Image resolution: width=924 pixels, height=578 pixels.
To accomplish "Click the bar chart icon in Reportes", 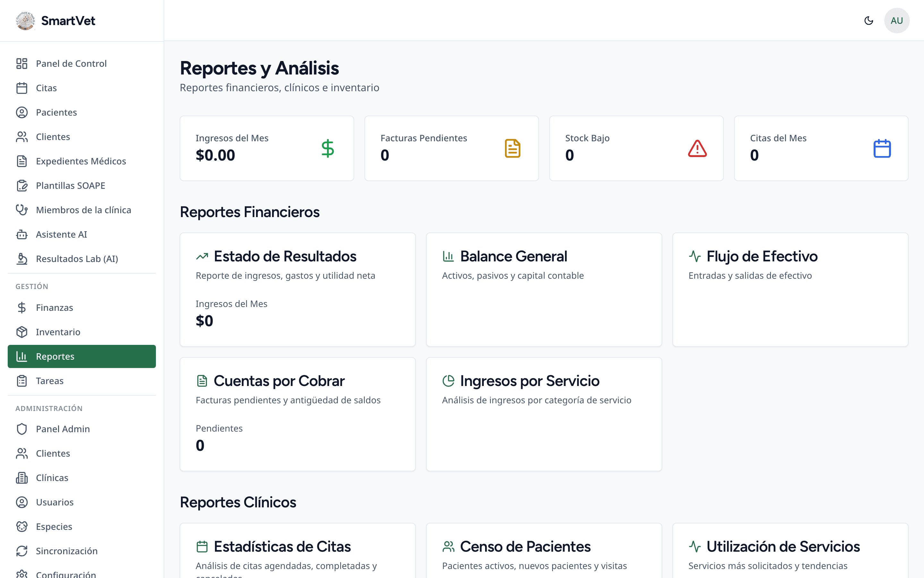I will [x=22, y=356].
